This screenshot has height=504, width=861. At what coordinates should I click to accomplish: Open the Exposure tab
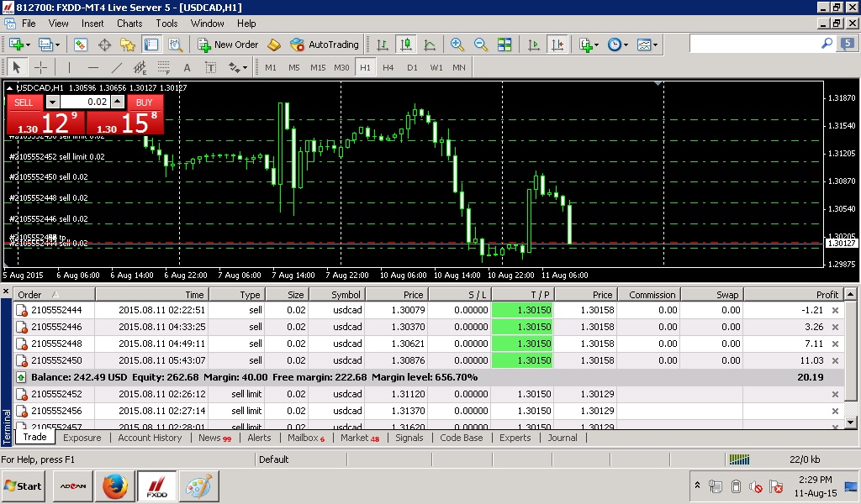(x=82, y=438)
